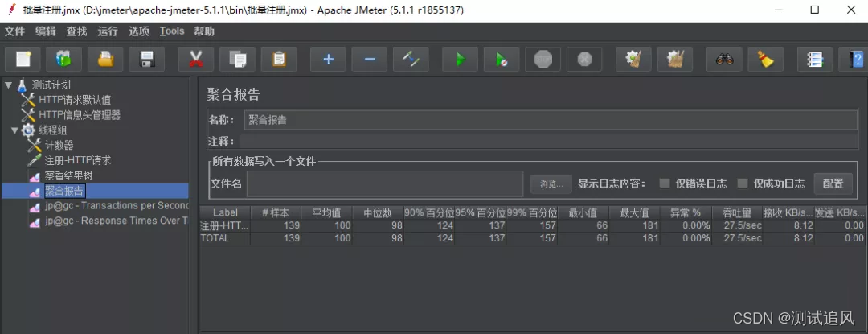Select HTTP信息头管理器 in the tree
This screenshot has height=334, width=868.
click(x=79, y=115)
